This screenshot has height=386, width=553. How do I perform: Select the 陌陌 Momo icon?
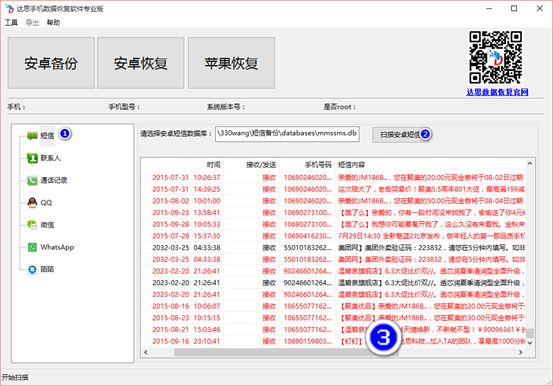coord(32,270)
